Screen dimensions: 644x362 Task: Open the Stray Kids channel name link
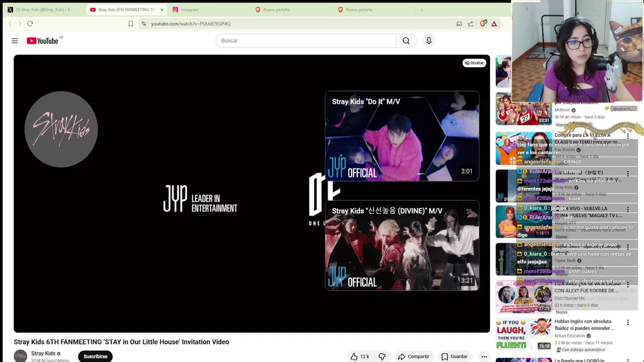[43, 353]
